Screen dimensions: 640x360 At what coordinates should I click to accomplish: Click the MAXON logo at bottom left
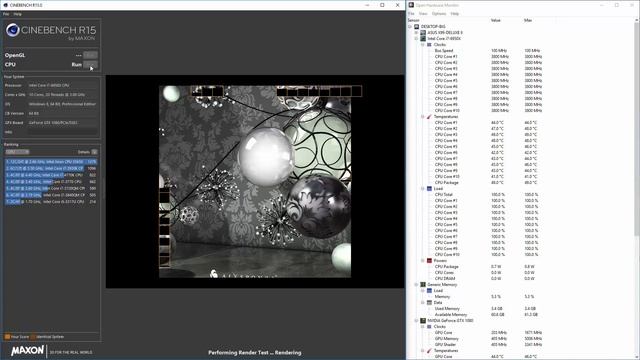[x=28, y=351]
